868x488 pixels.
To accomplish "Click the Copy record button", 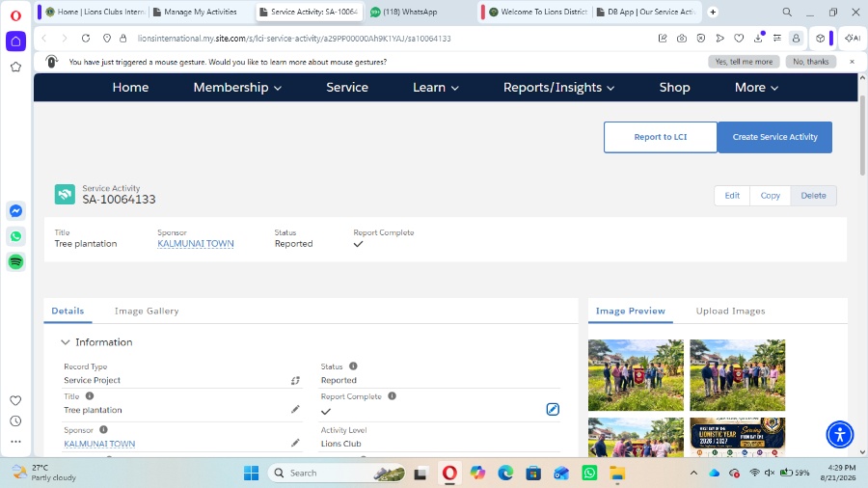I will click(770, 196).
